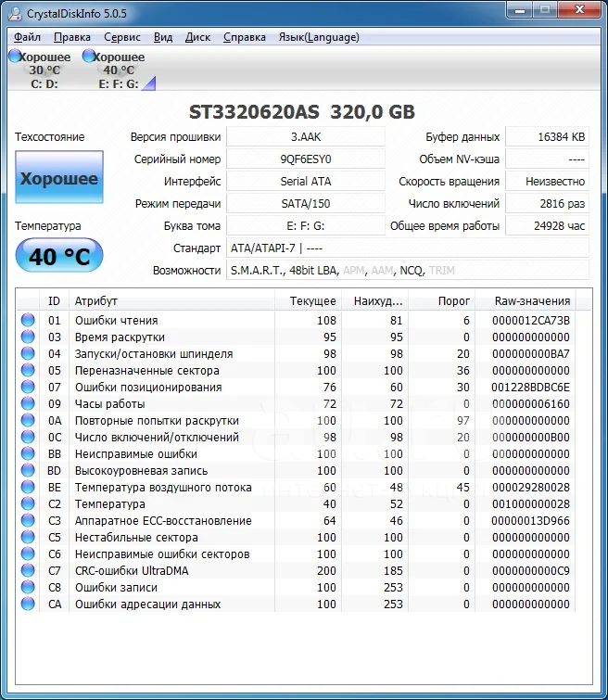The width and height of the screenshot is (608, 700).
Task: Click status orb for CRC-ошибки UltraDMA row
Action: (x=28, y=569)
